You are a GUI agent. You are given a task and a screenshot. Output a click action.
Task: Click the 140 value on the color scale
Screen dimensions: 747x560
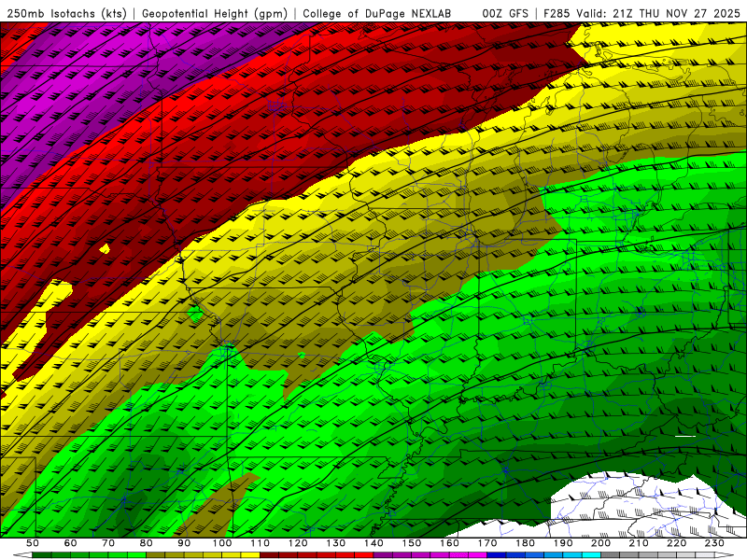(x=373, y=543)
